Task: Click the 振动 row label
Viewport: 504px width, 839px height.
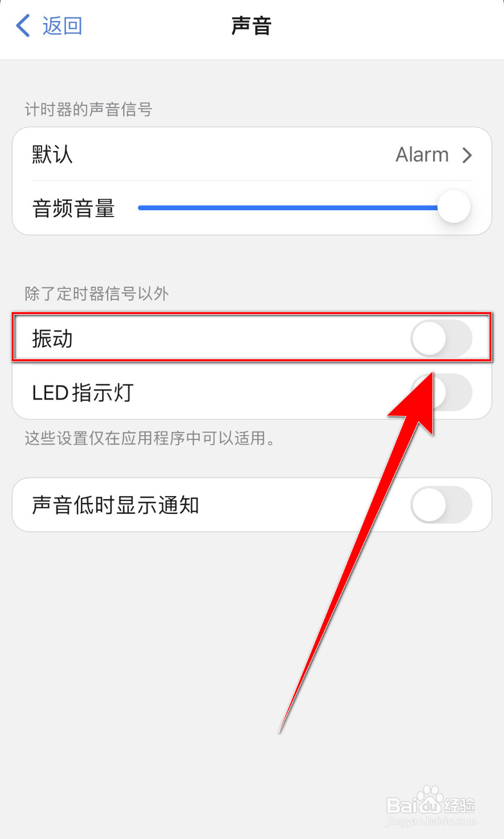Action: pos(52,338)
